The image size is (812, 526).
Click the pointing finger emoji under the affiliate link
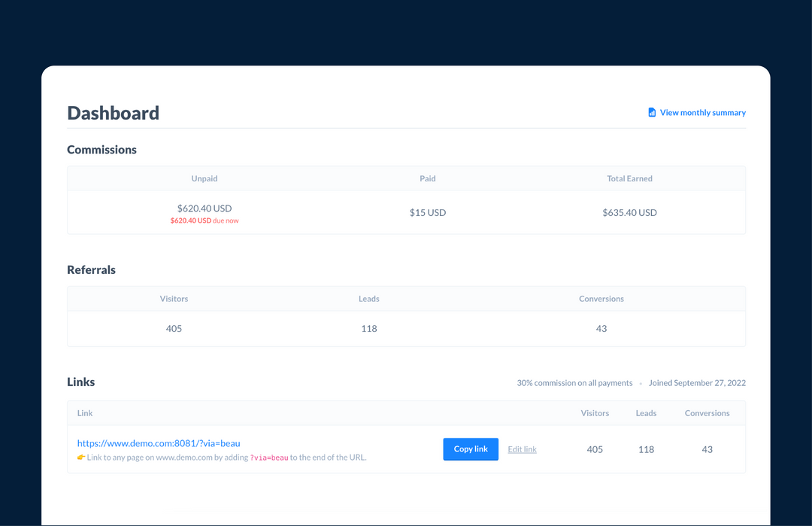(x=83, y=458)
